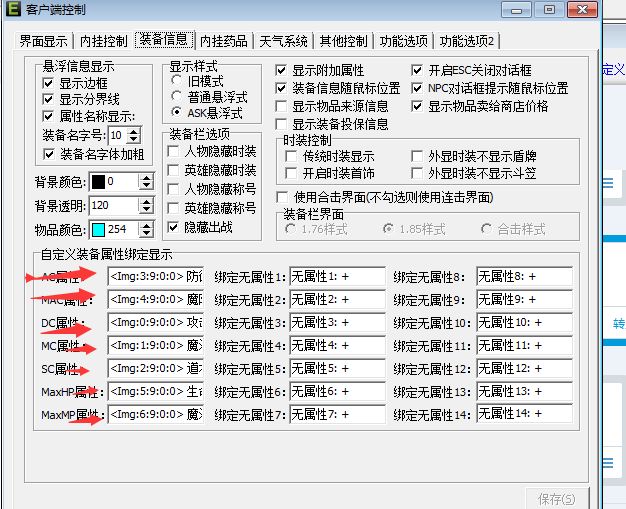This screenshot has width=626, height=509.
Task: Toggle the 显示边框 checkbox
Action: pos(48,83)
